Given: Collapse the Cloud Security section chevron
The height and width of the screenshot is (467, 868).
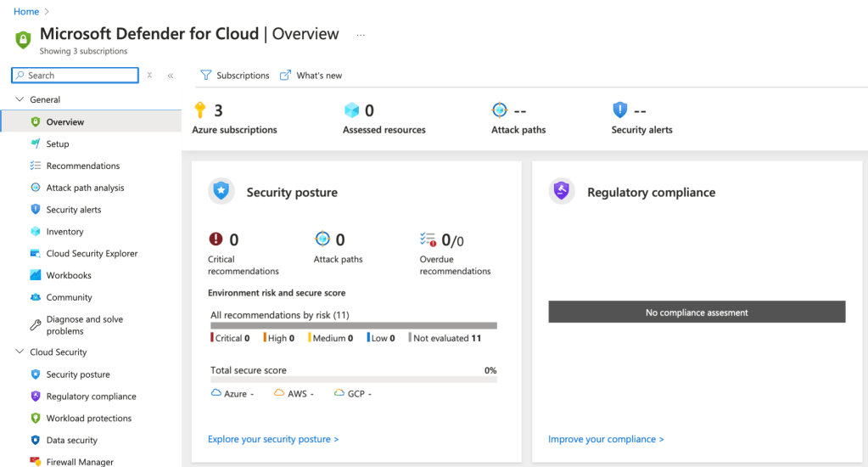Looking at the screenshot, I should [19, 352].
